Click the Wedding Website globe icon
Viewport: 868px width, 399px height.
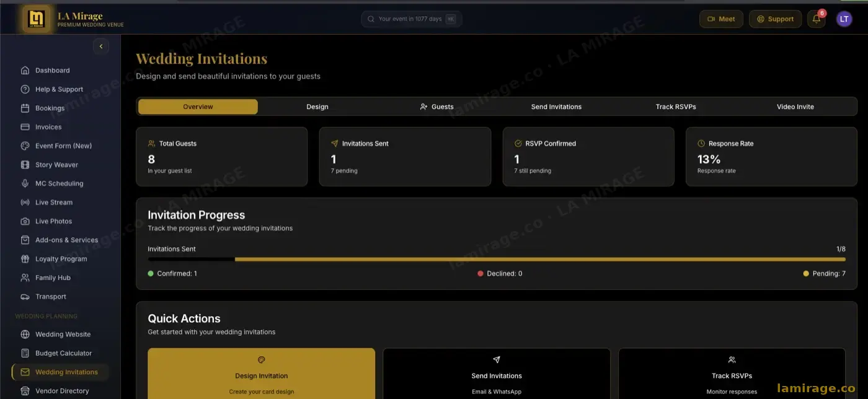pos(25,335)
